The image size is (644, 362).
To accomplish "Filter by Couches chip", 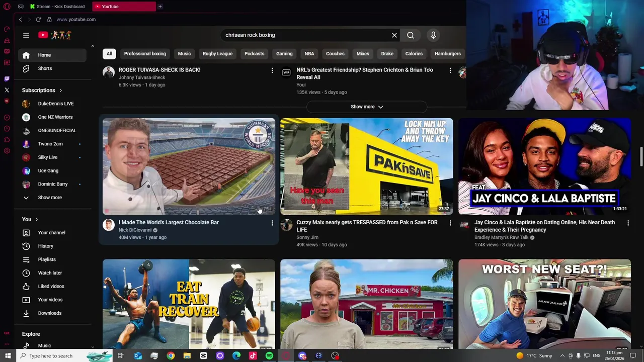I will (x=335, y=54).
